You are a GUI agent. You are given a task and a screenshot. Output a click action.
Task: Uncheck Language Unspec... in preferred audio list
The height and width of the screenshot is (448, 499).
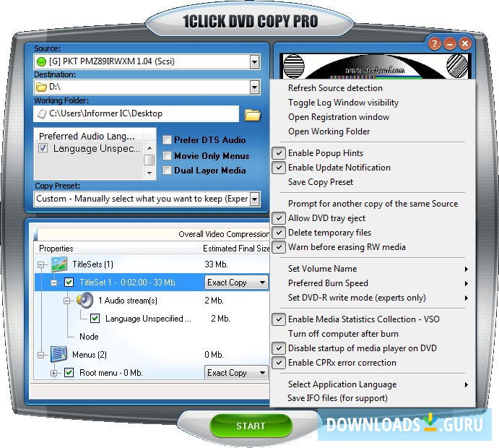coord(43,148)
